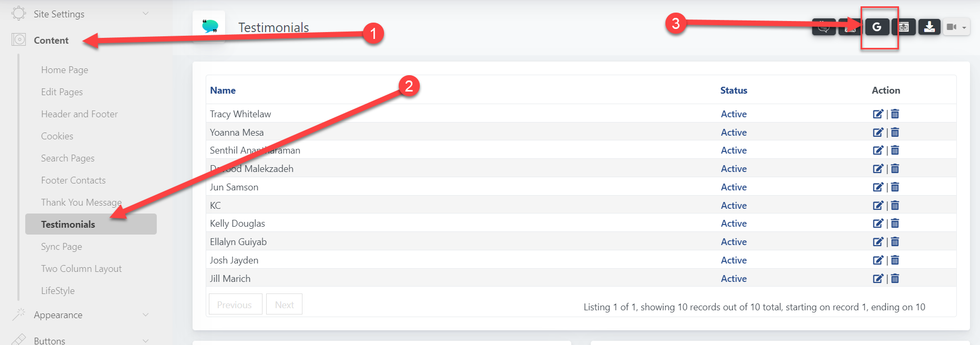Click the speech bubble icon button in header
980x345 pixels.
[823, 27]
